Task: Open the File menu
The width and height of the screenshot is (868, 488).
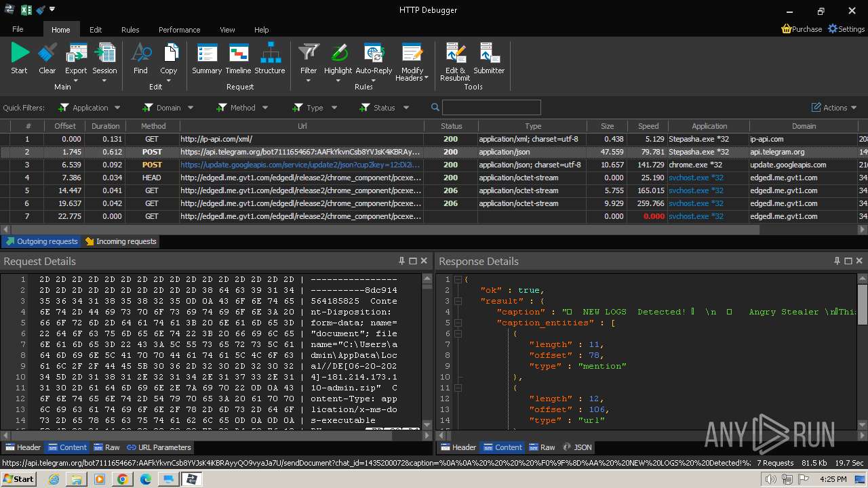Action: [x=18, y=29]
